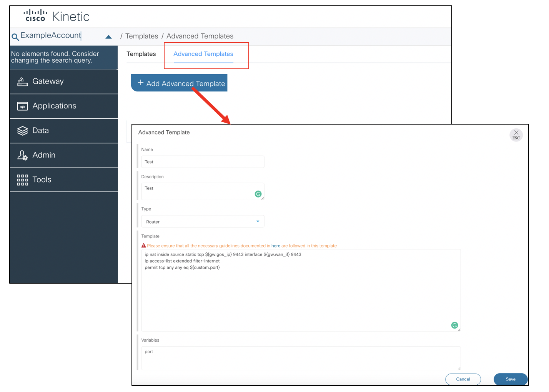The width and height of the screenshot is (549, 392).
Task: Open the 'here' guidelines link
Action: tap(276, 246)
